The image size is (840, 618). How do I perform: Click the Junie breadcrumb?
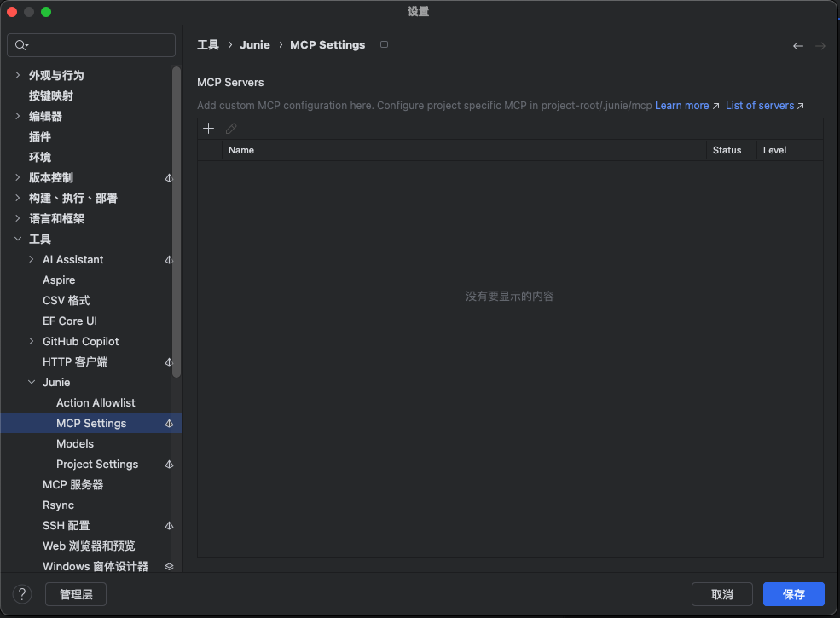[x=254, y=45]
